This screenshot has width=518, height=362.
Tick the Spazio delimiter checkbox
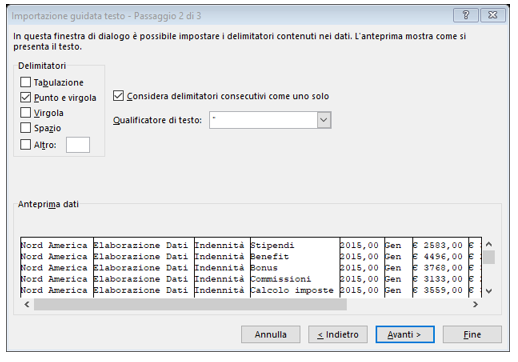pyautogui.click(x=26, y=128)
